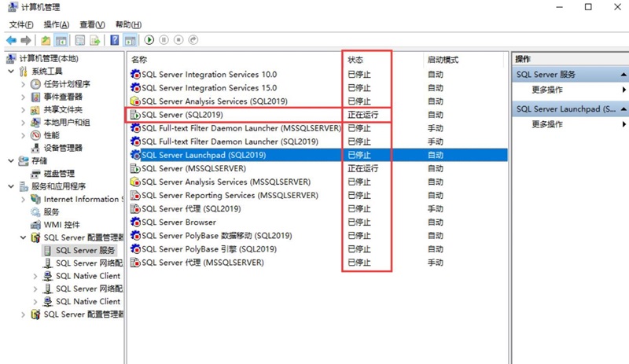Collapse the SQL Server 配置管理器 node above SQL Server 服务

[x=23, y=237]
